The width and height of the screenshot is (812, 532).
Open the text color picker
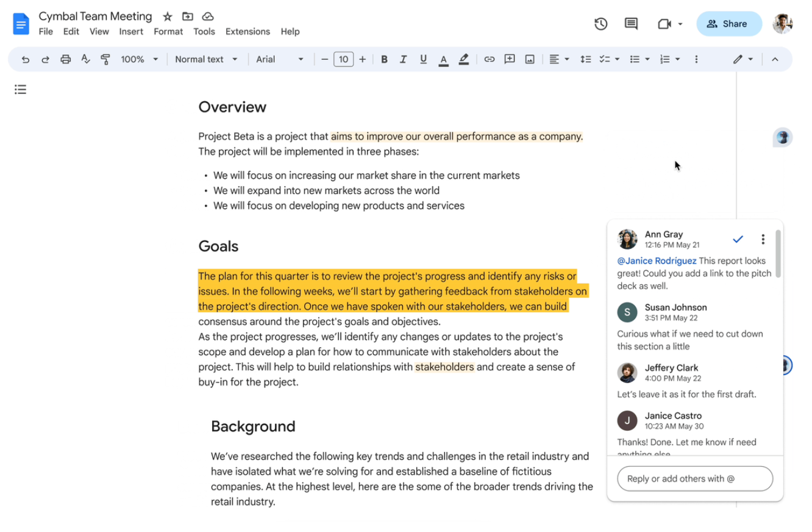tap(444, 59)
